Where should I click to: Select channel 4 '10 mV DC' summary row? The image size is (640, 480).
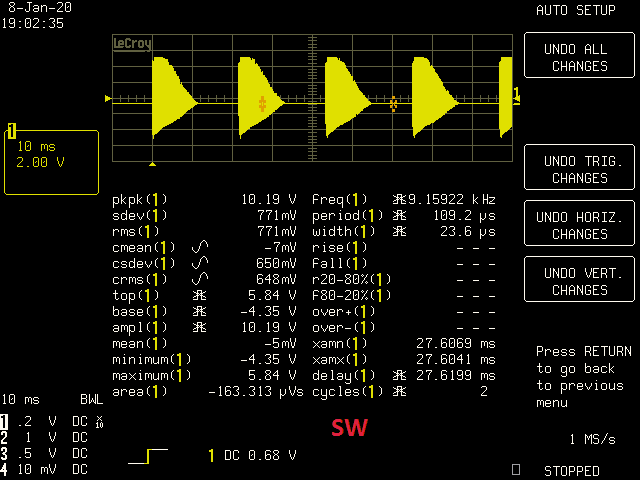coord(44,469)
